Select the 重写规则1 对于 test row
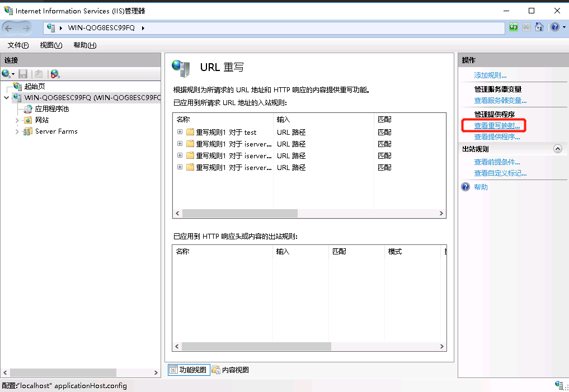This screenshot has height=392, width=569. coord(309,133)
